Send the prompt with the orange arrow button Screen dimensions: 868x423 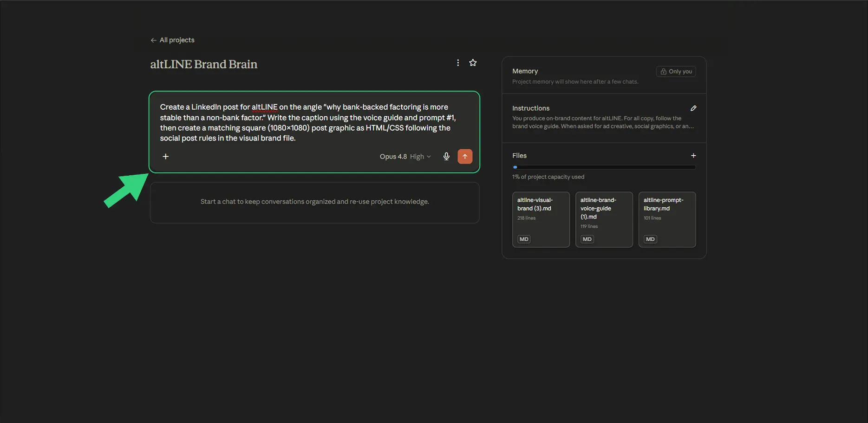tap(465, 157)
